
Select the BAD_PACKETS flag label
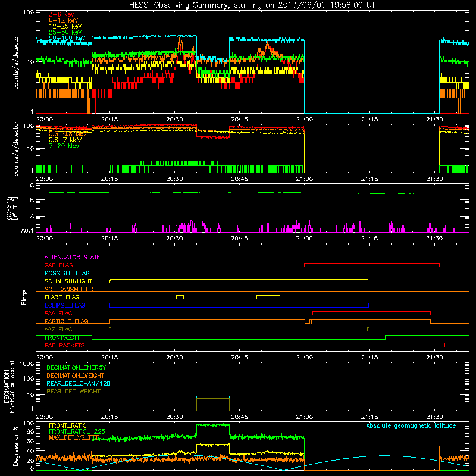(x=65, y=345)
